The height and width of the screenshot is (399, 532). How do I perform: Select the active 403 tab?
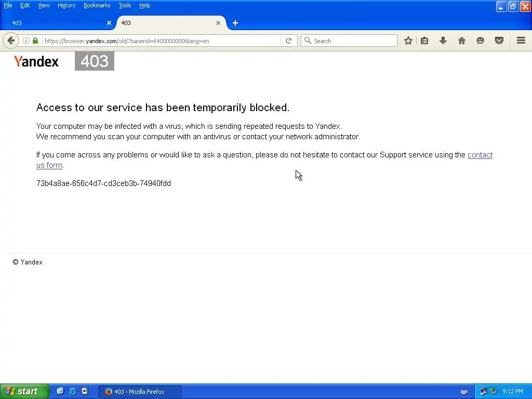pos(171,23)
